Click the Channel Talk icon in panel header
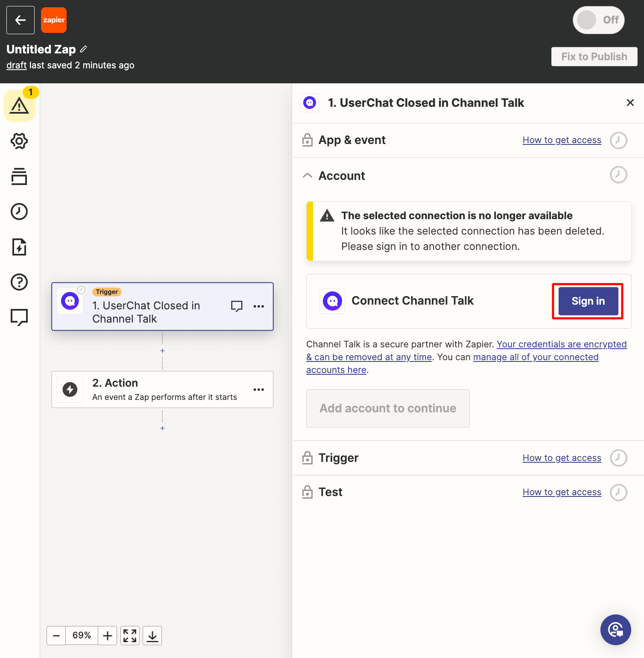Image resolution: width=644 pixels, height=658 pixels. 310,103
